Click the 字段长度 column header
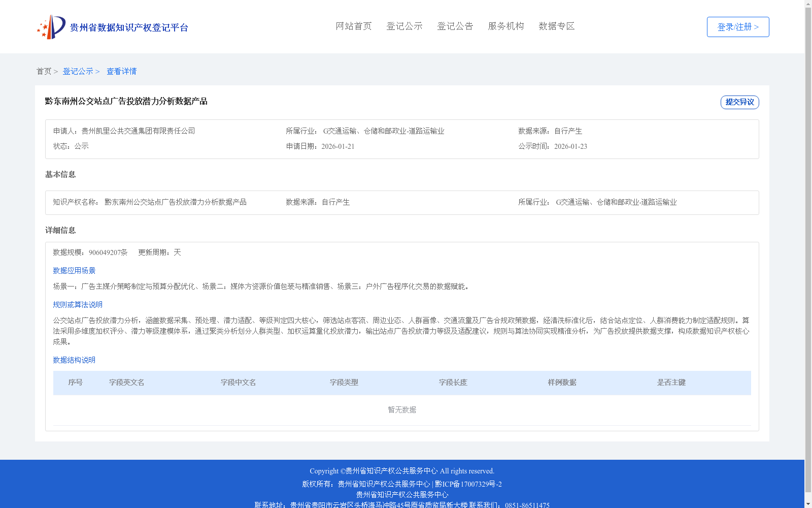The width and height of the screenshot is (812, 508). (453, 383)
